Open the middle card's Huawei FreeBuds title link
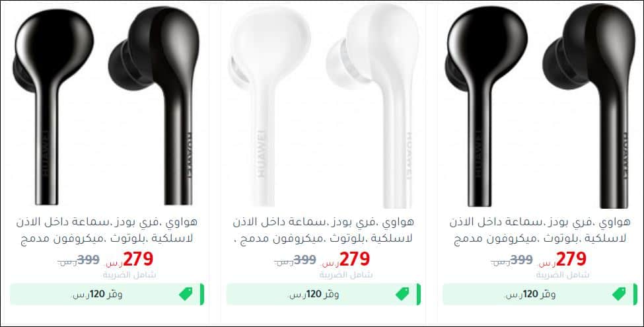644x327 pixels. coord(324,230)
